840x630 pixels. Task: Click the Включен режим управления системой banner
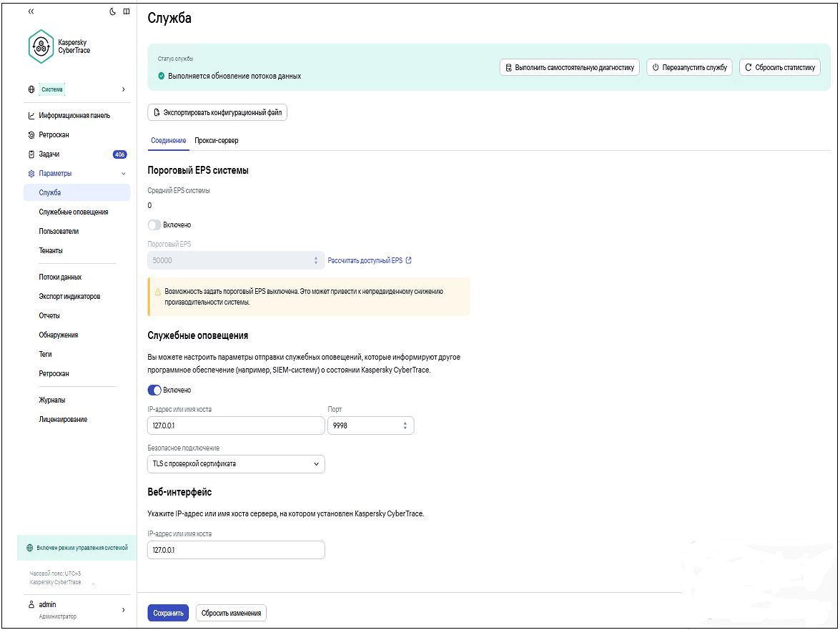coord(77,548)
